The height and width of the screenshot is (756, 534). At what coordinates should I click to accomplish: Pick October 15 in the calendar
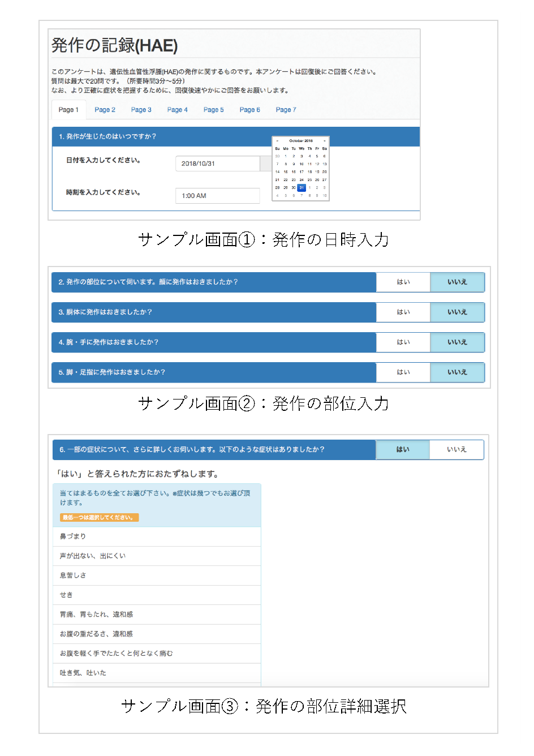coord(285,172)
